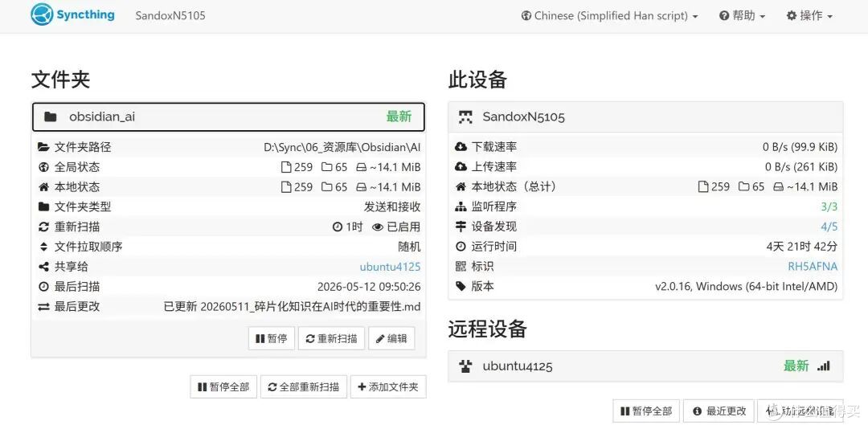Image resolution: width=868 pixels, height=429 pixels.
Task: Open the ubuntu4125 shared device link
Action: (391, 267)
